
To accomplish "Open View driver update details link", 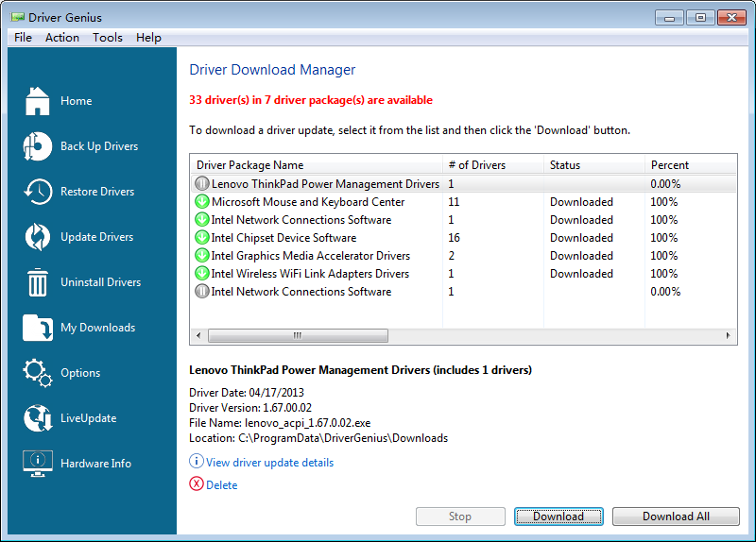I will pos(269,463).
